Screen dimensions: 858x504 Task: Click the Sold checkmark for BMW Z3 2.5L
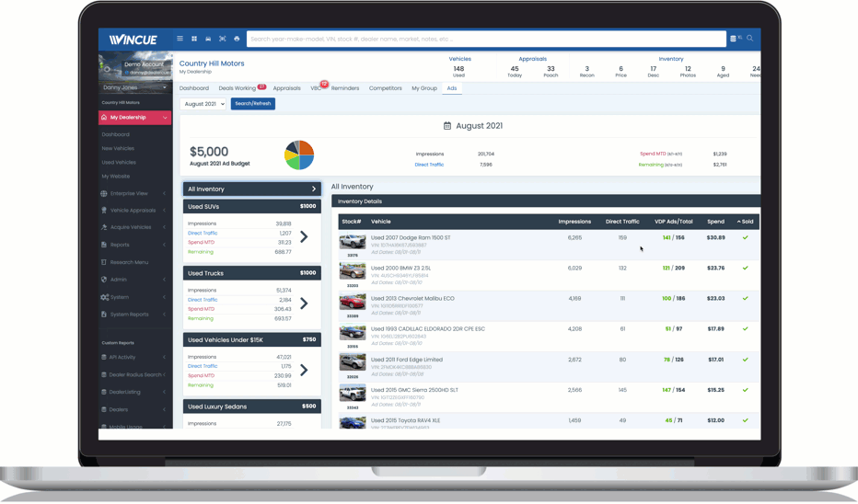746,269
